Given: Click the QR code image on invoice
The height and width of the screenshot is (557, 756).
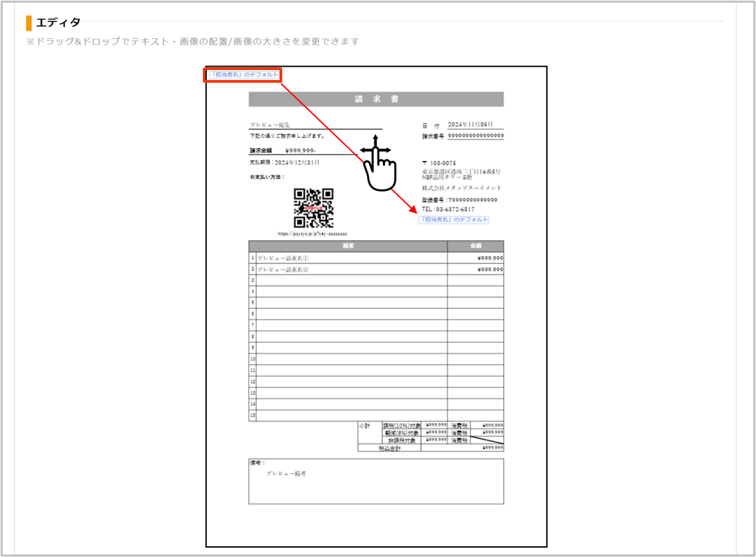Looking at the screenshot, I should 314,208.
